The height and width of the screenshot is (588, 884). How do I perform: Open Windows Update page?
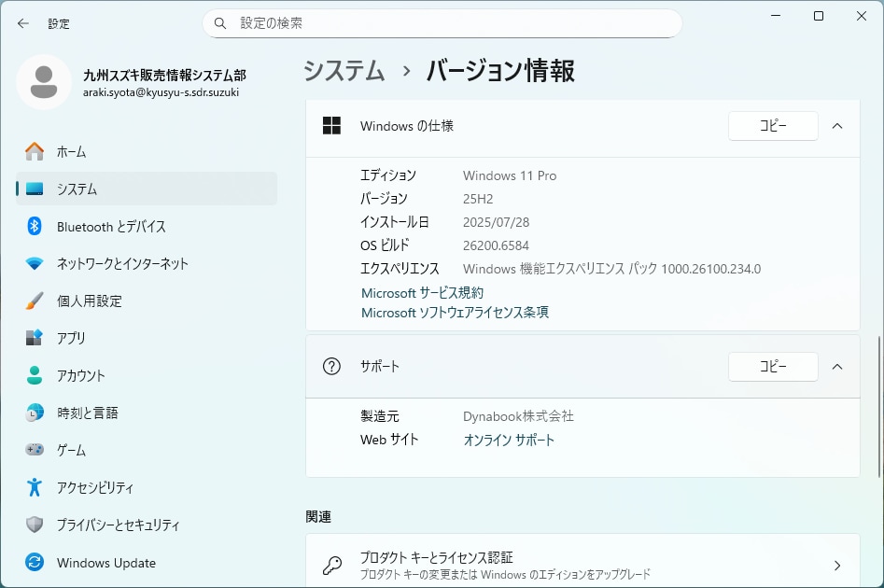click(x=147, y=562)
